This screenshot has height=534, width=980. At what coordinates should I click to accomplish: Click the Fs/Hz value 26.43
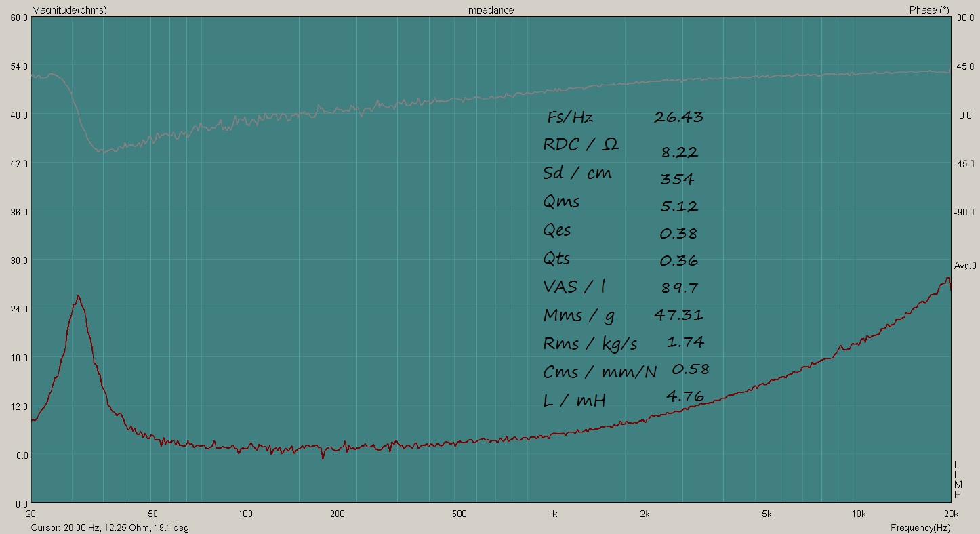click(678, 117)
